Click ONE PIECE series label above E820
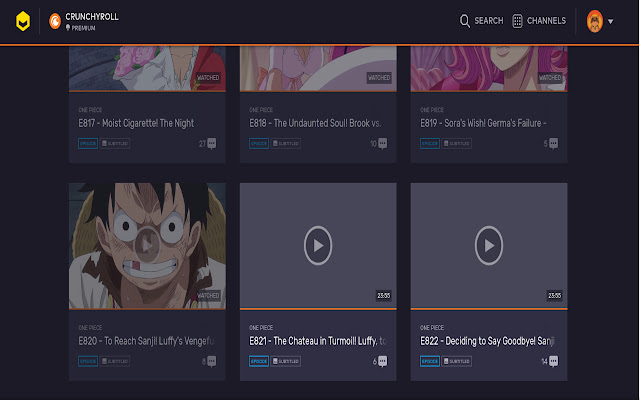 click(90, 327)
